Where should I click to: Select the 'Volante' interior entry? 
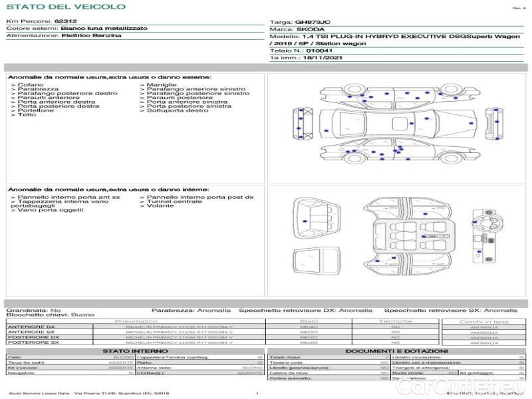tap(157, 205)
